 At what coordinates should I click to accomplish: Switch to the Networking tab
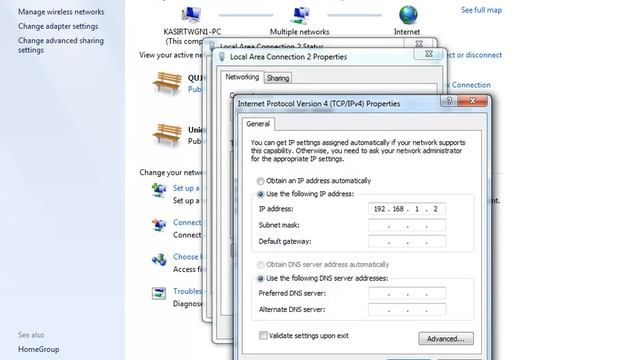tap(242, 77)
